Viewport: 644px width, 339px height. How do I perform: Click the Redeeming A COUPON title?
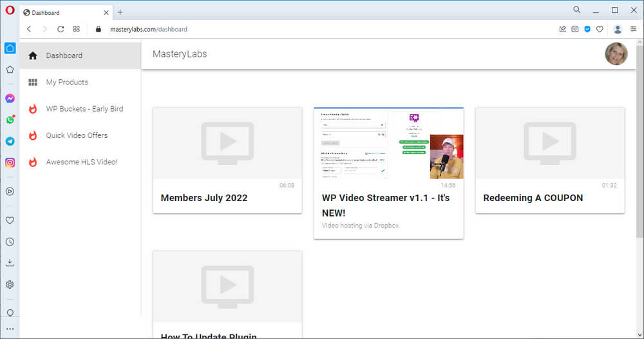(533, 198)
